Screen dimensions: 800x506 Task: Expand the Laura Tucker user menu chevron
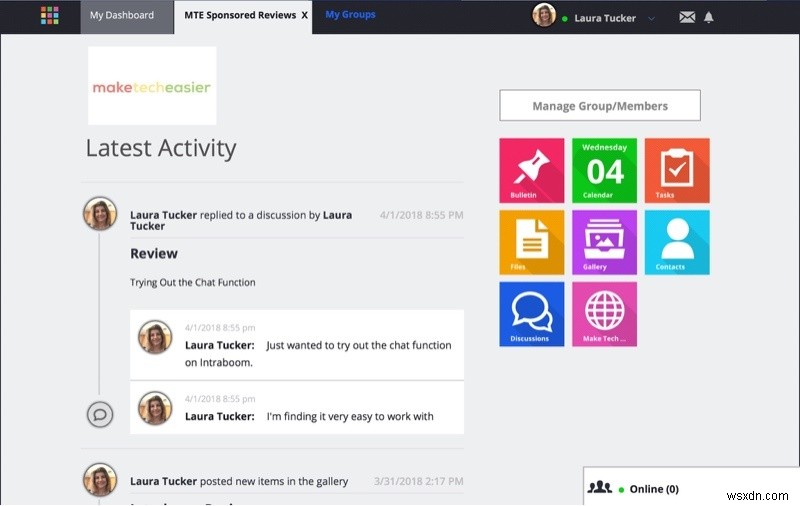click(x=652, y=18)
